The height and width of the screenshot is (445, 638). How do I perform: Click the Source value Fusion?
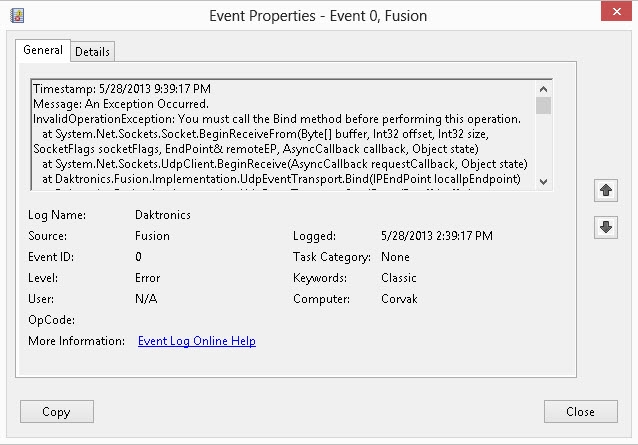(x=151, y=236)
